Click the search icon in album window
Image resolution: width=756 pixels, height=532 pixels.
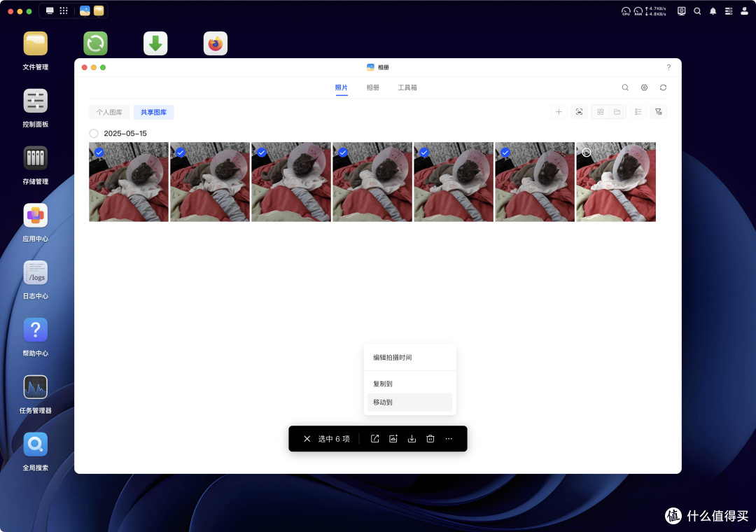coord(625,87)
